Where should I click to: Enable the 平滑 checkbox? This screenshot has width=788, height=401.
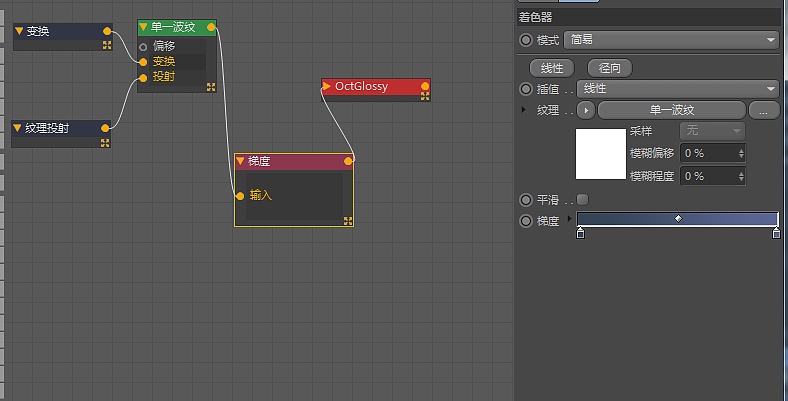(582, 199)
